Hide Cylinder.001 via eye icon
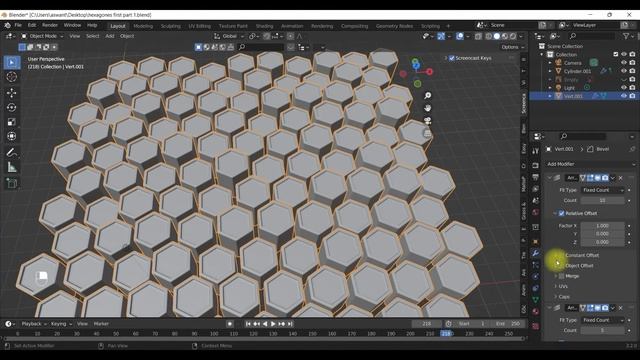 [x=624, y=71]
